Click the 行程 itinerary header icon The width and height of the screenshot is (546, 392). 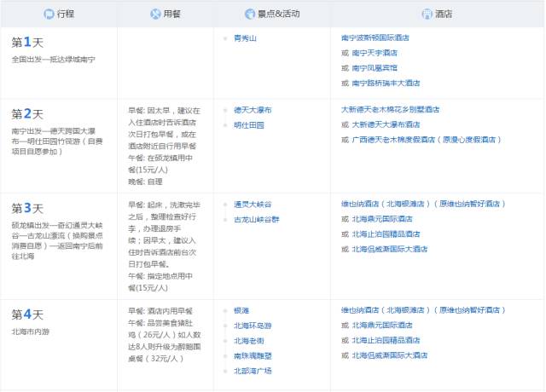pyautogui.click(x=49, y=14)
